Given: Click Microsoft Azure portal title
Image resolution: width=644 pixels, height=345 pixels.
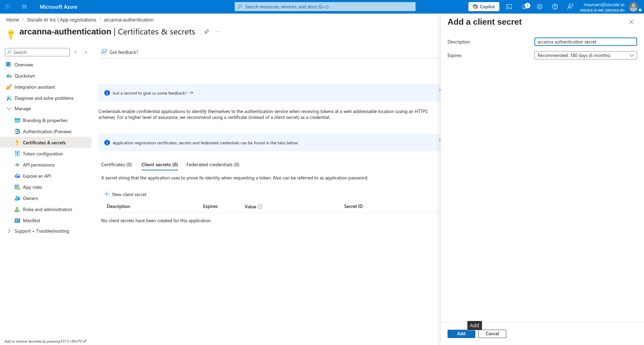Looking at the screenshot, I should (58, 7).
